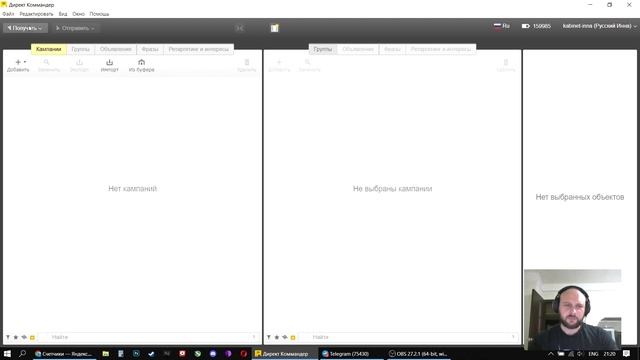The height and width of the screenshot is (360, 640).
Task: Click Заменить icon in groups panel
Action: [309, 65]
